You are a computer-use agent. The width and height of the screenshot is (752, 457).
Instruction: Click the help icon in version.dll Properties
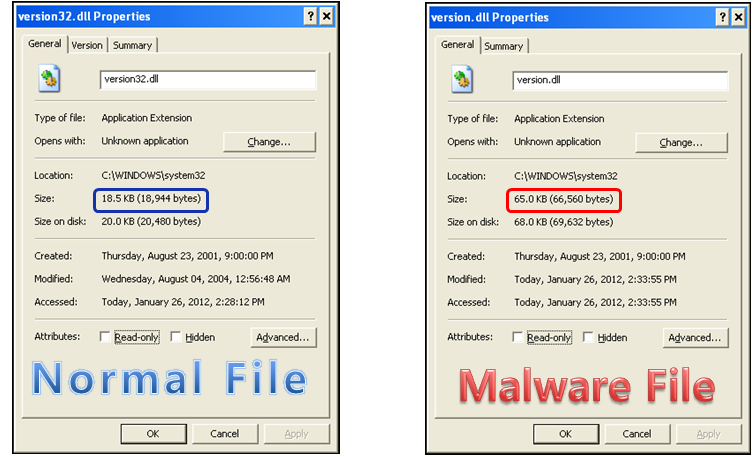click(x=722, y=18)
